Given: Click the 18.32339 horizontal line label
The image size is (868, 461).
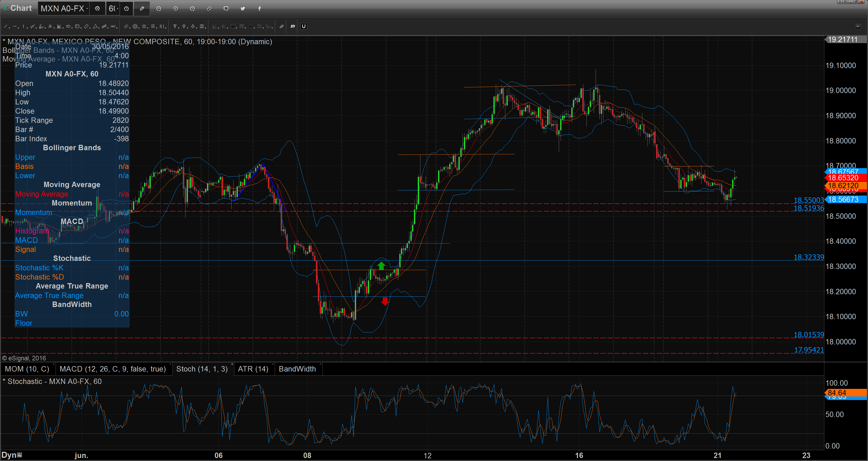Looking at the screenshot, I should (x=809, y=257).
